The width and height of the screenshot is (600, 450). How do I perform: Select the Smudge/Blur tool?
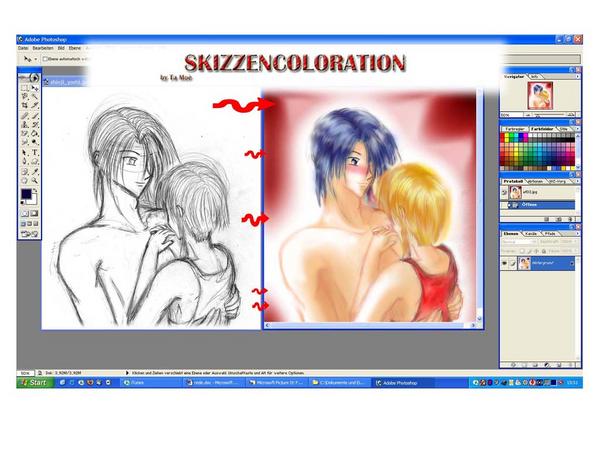tap(24, 142)
